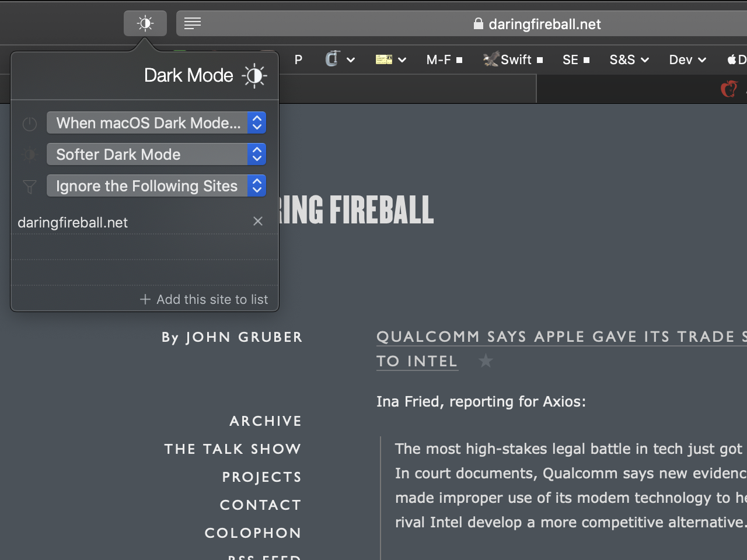Viewport: 747px width, 560px height.
Task: Open the Colophon link
Action: tap(253, 533)
